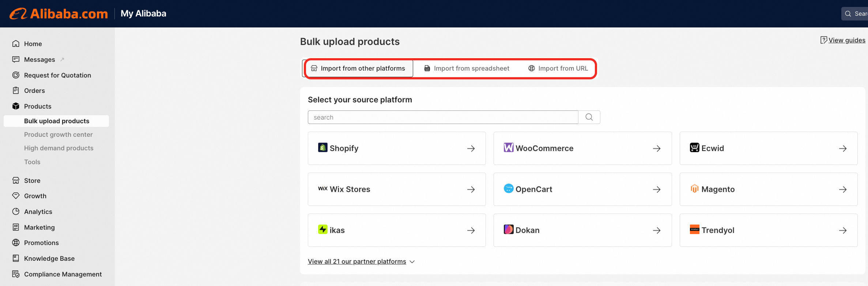Click the View guides help icon

pyautogui.click(x=824, y=40)
